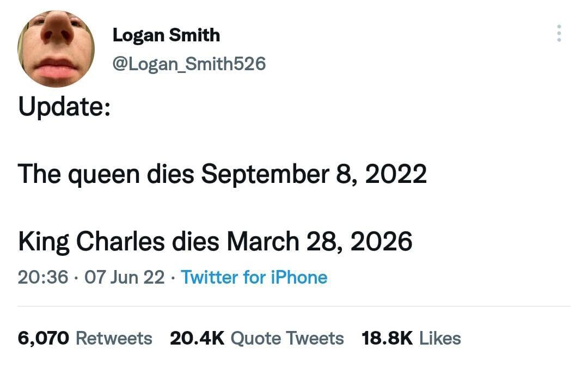Viewport: 588px width, 368px height.
Task: Click "March 28" in the tweet text
Action: pyautogui.click(x=284, y=241)
